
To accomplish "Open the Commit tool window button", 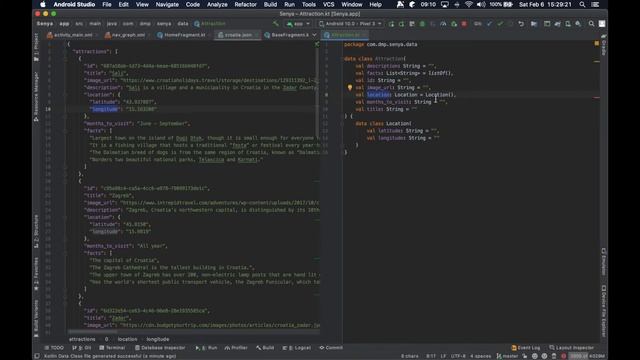I will tap(331, 348).
